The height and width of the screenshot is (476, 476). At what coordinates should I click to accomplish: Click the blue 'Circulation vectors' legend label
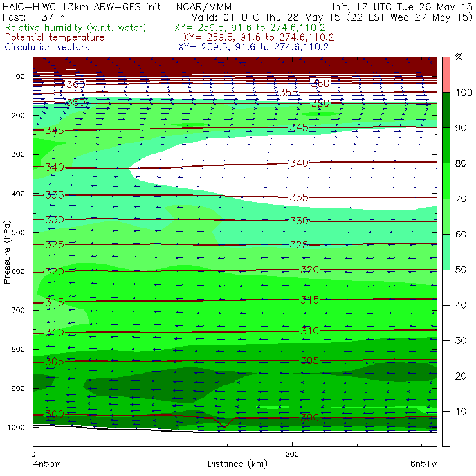(x=47, y=47)
